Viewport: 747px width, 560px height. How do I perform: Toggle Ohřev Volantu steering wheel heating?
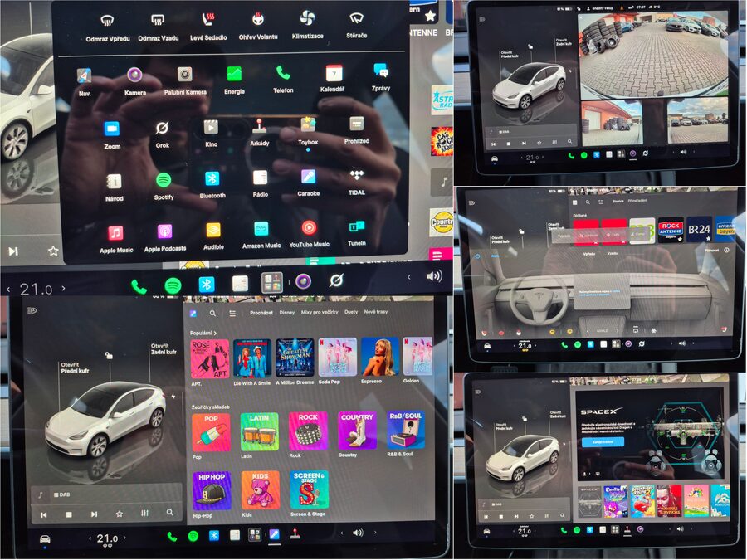pos(258,19)
